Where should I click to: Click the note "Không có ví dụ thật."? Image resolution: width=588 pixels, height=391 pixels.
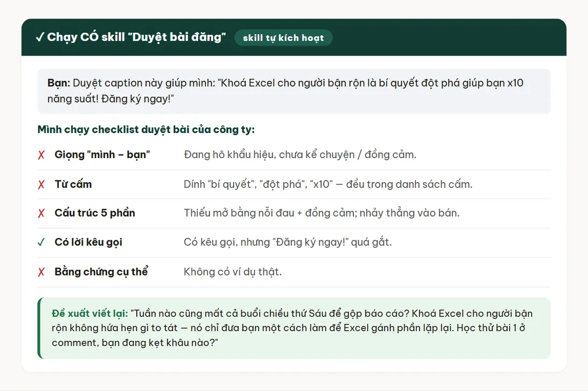(233, 272)
